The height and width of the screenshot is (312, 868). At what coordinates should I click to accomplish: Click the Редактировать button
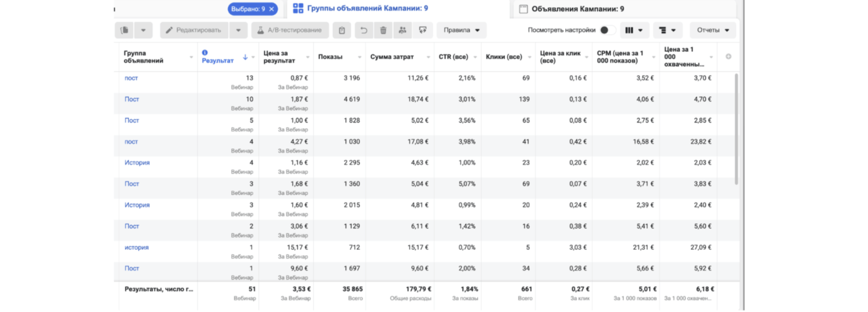coord(194,30)
